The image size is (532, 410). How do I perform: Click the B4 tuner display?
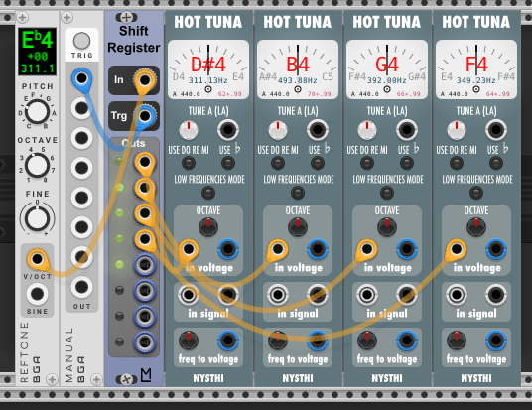298,69
